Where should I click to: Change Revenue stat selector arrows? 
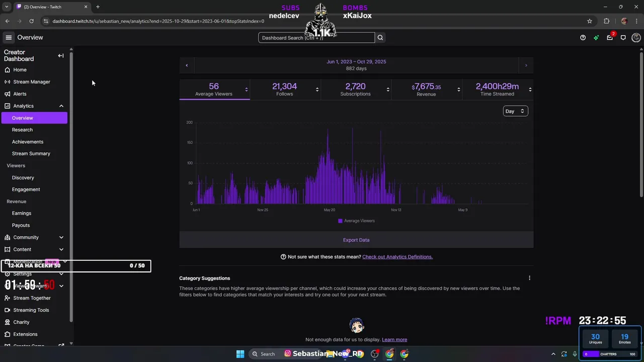[x=458, y=89]
